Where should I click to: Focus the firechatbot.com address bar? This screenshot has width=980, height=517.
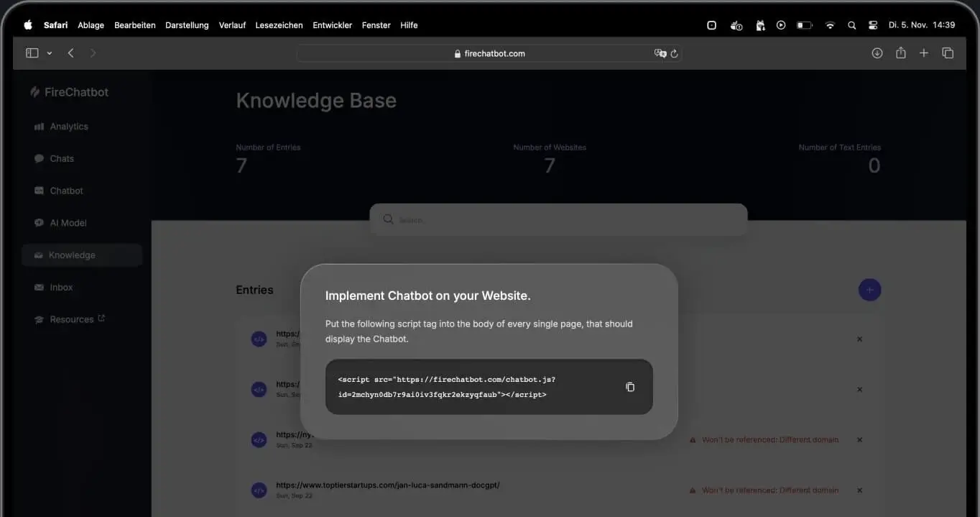(489, 53)
